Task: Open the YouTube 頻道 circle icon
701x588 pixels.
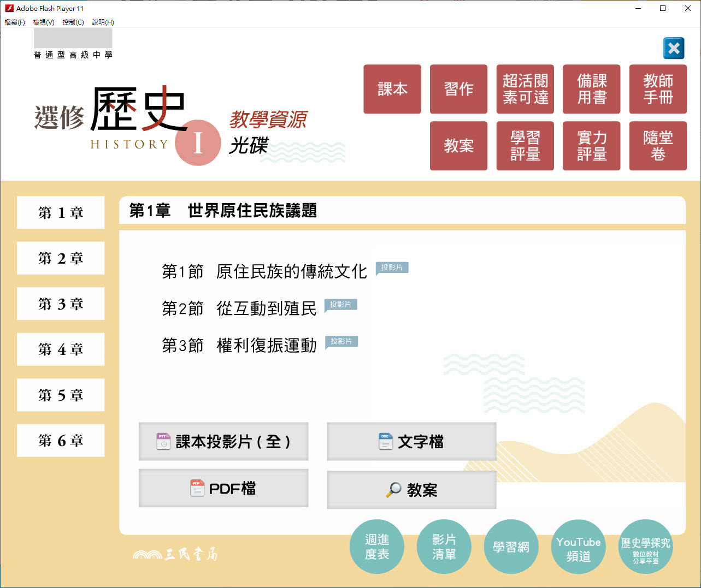Action: pos(578,547)
